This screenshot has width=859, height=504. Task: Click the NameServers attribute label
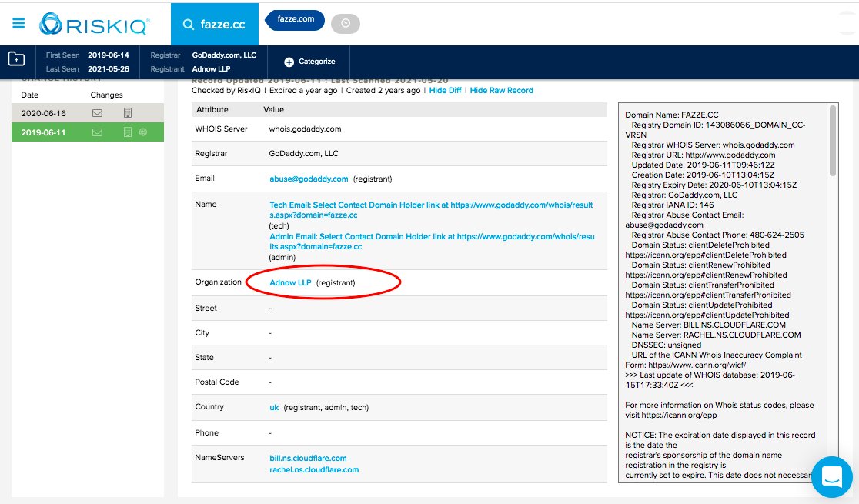(219, 457)
